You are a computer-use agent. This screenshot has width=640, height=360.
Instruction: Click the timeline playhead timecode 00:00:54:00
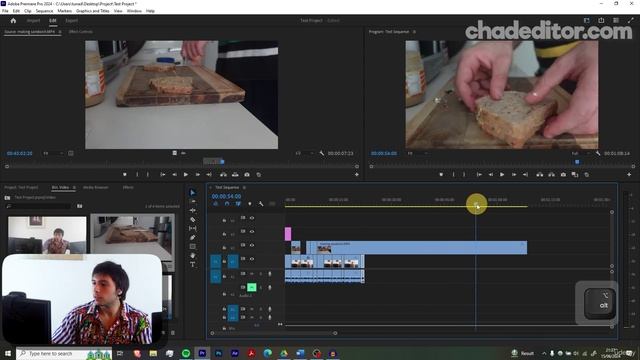226,196
